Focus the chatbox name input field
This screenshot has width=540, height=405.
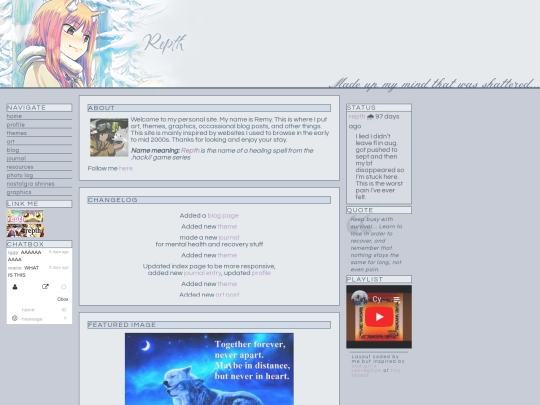pos(40,310)
